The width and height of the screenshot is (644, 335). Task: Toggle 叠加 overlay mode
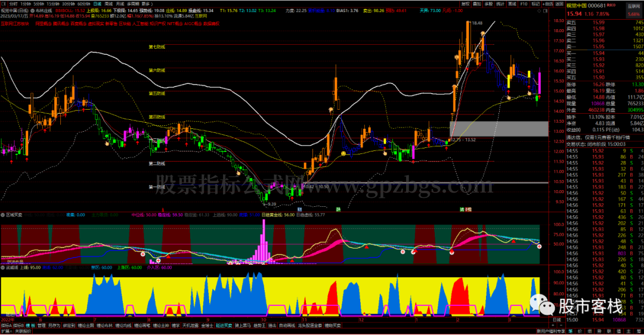click(x=478, y=3)
